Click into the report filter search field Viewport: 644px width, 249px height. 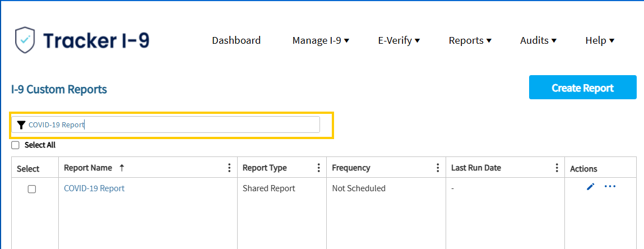coord(165,125)
